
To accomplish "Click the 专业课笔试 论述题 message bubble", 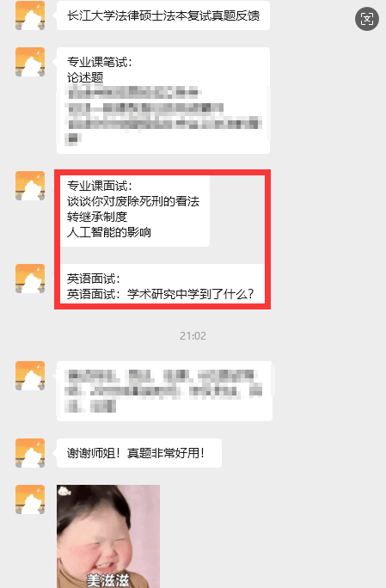I will (x=163, y=101).
